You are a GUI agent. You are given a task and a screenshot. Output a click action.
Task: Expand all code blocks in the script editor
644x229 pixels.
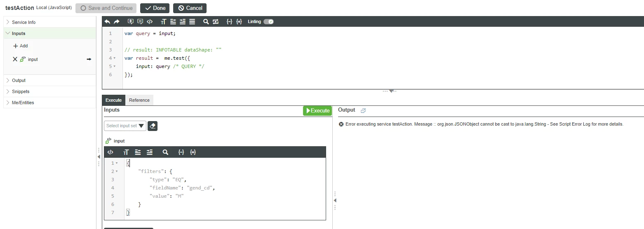coord(239,22)
